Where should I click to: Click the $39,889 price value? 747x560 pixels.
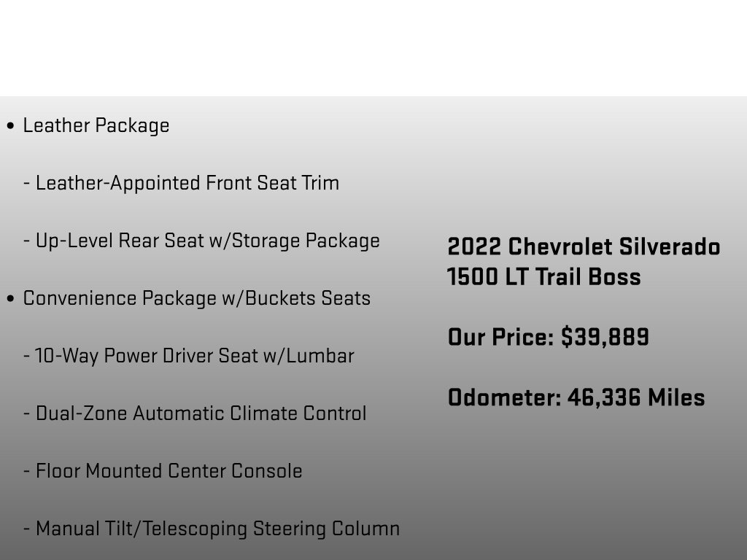coord(605,337)
